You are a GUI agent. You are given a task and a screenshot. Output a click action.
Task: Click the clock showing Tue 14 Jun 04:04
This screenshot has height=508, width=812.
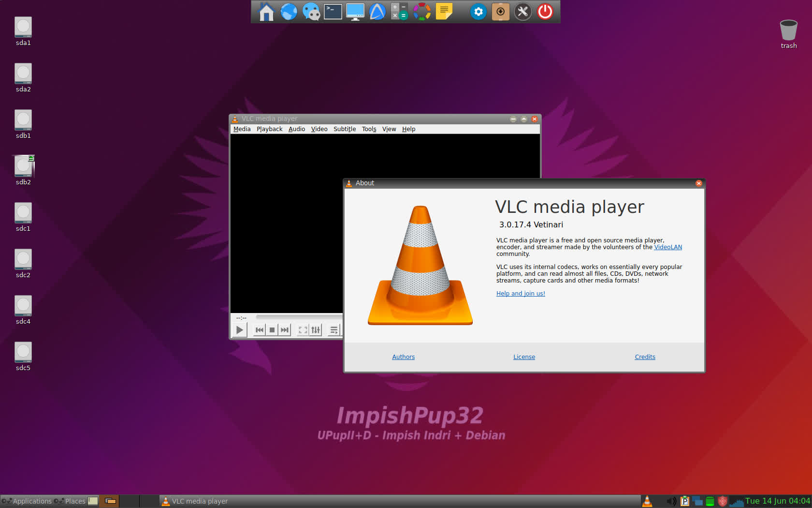tap(777, 501)
